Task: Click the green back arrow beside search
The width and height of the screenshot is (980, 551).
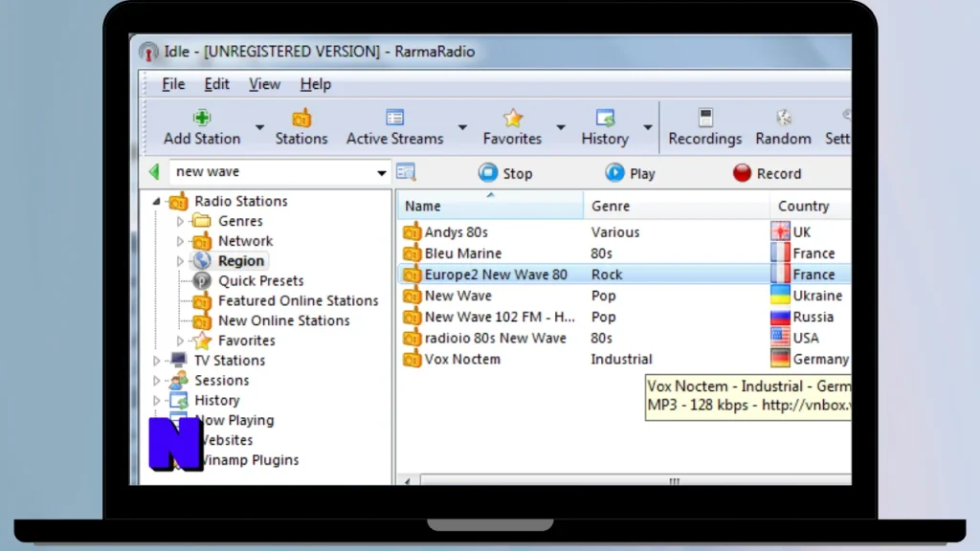Action: point(154,171)
